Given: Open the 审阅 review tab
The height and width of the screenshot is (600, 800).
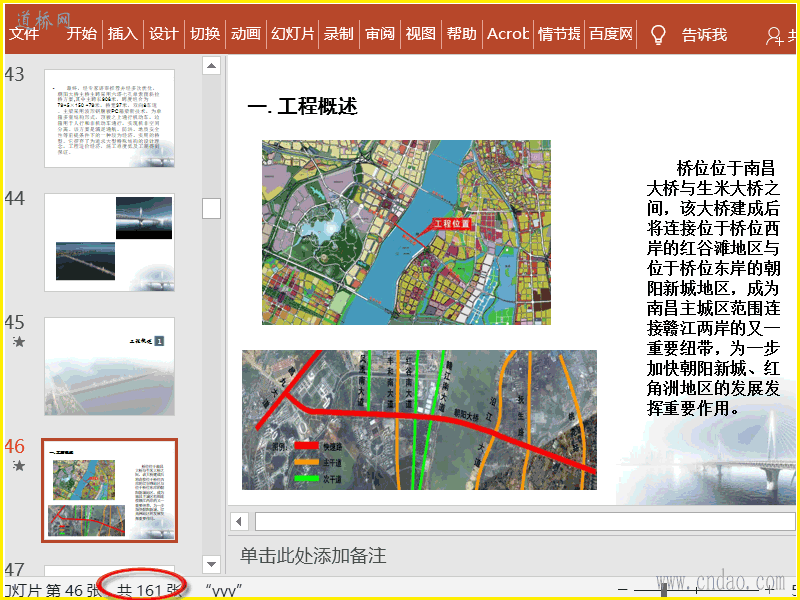Looking at the screenshot, I should [x=380, y=34].
